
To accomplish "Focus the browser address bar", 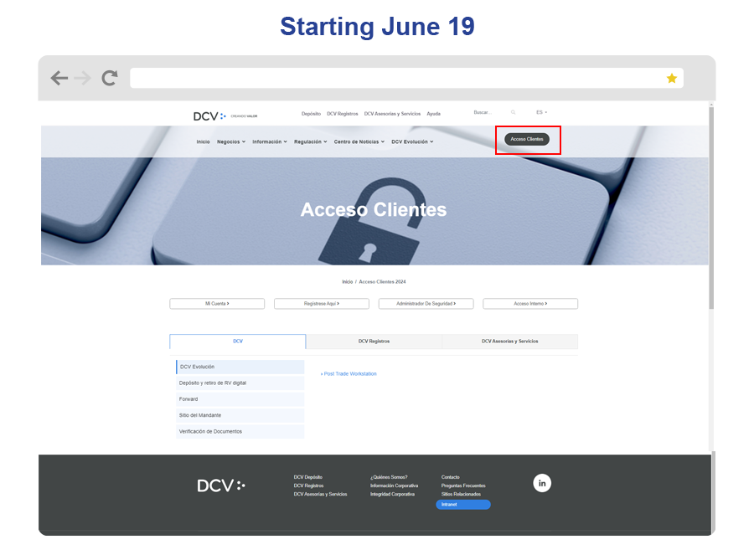I will pos(406,78).
